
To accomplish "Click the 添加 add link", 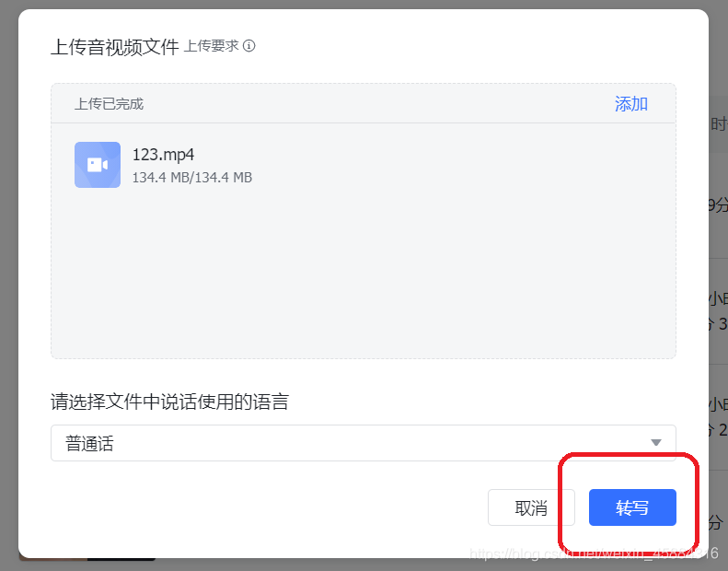I will tap(631, 103).
